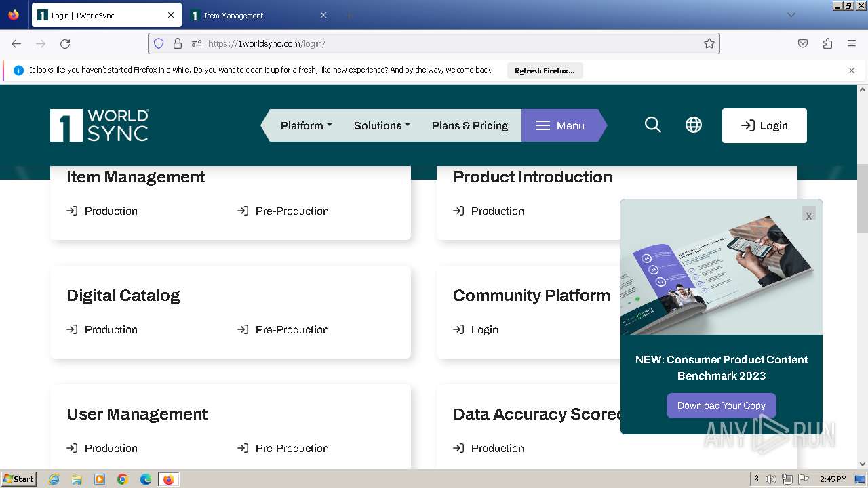
Task: Open the Firefox extensions icon
Action: 827,43
